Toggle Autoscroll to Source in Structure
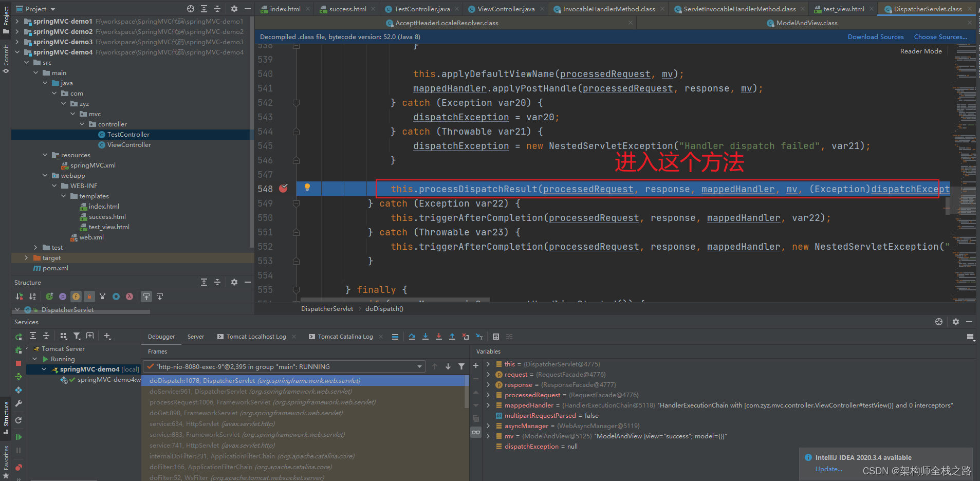 [146, 297]
